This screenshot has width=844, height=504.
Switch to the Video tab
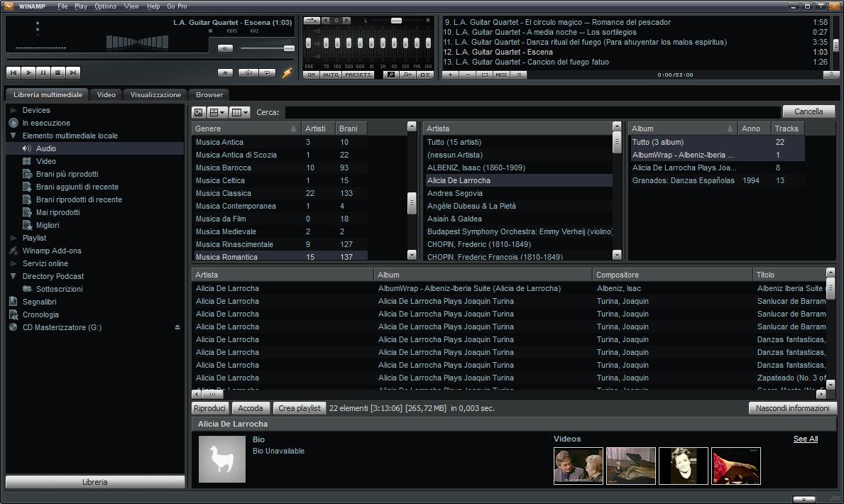106,95
